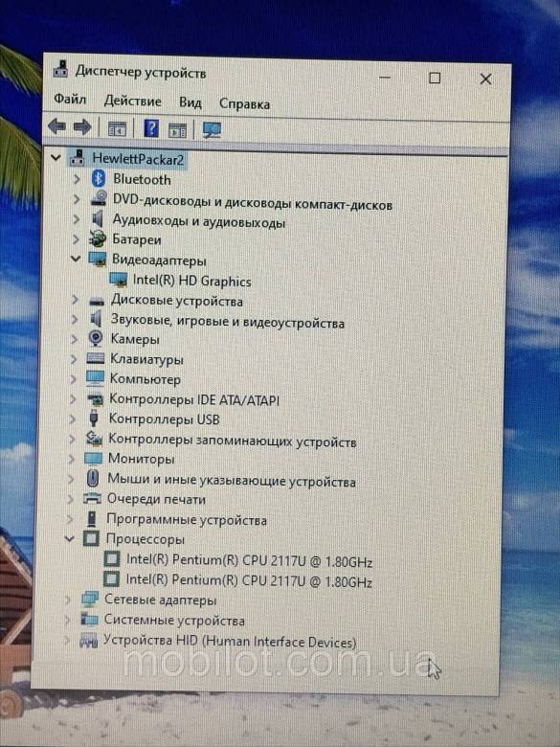Expand the Программные устройства category
This screenshot has width=560, height=747.
pyautogui.click(x=70, y=519)
